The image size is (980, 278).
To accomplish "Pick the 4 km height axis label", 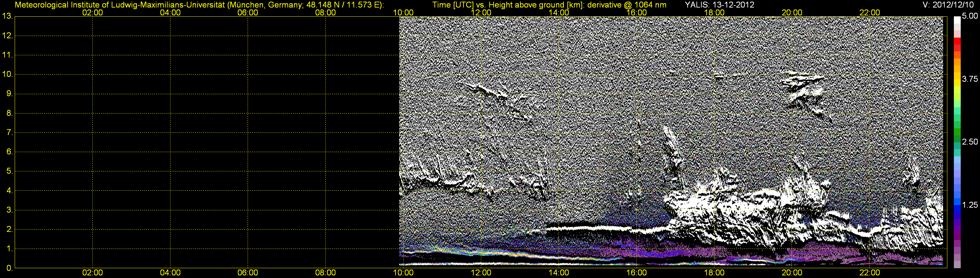I will (x=9, y=190).
